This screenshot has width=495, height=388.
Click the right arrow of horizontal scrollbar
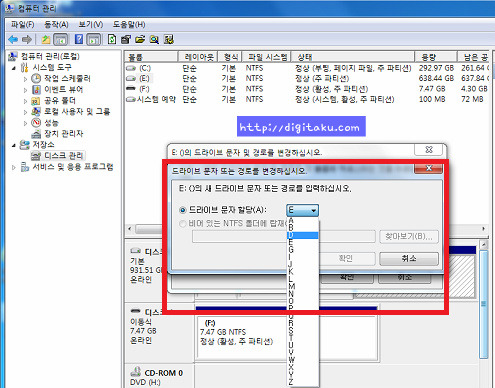[483, 229]
